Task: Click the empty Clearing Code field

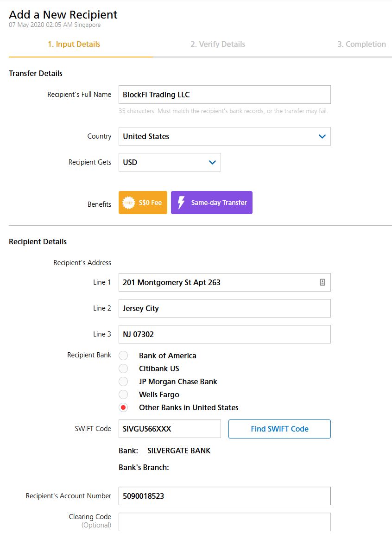Action: [224, 522]
